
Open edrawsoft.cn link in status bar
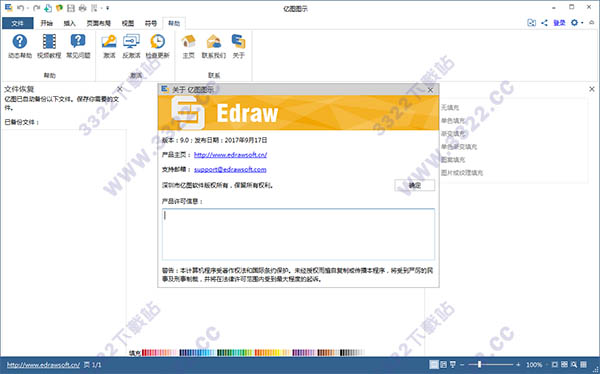[43, 365]
